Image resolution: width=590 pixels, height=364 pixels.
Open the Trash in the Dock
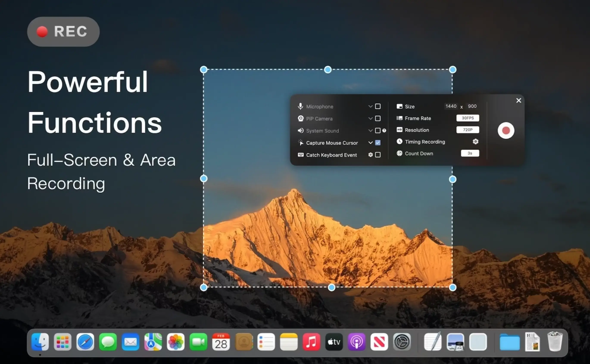pyautogui.click(x=555, y=342)
